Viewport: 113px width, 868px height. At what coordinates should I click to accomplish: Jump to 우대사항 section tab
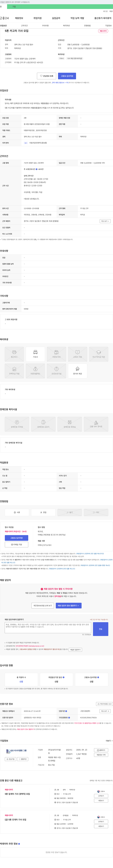45,26
